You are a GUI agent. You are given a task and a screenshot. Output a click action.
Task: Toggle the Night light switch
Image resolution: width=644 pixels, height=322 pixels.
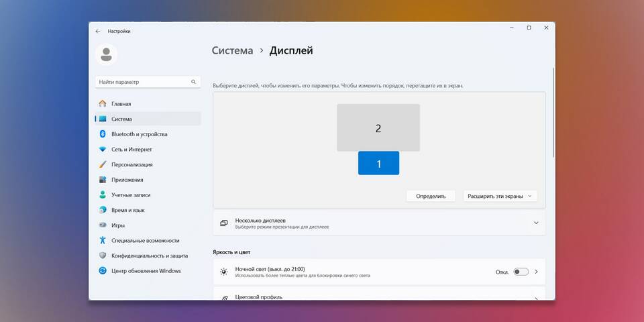521,272
